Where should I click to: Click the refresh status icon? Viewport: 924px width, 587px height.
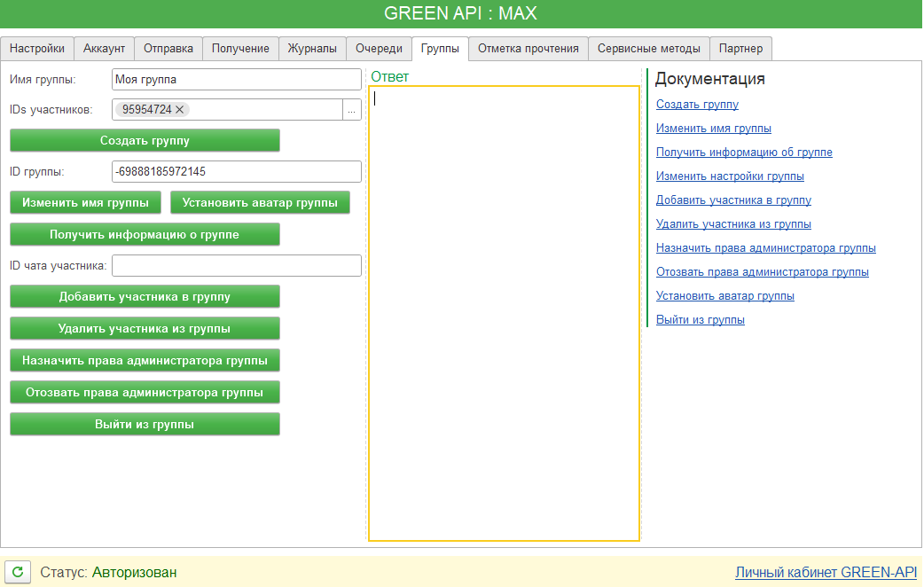coord(19,572)
